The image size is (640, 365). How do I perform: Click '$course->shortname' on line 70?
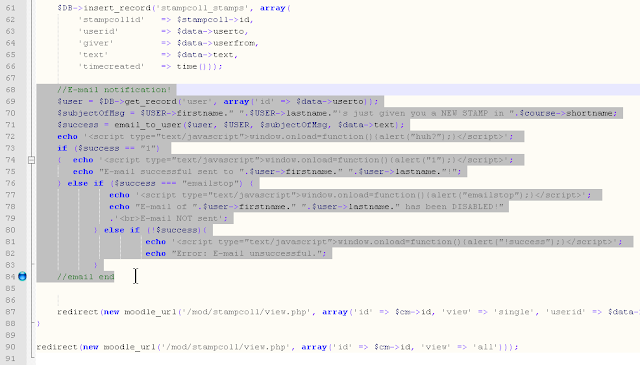(x=566, y=113)
